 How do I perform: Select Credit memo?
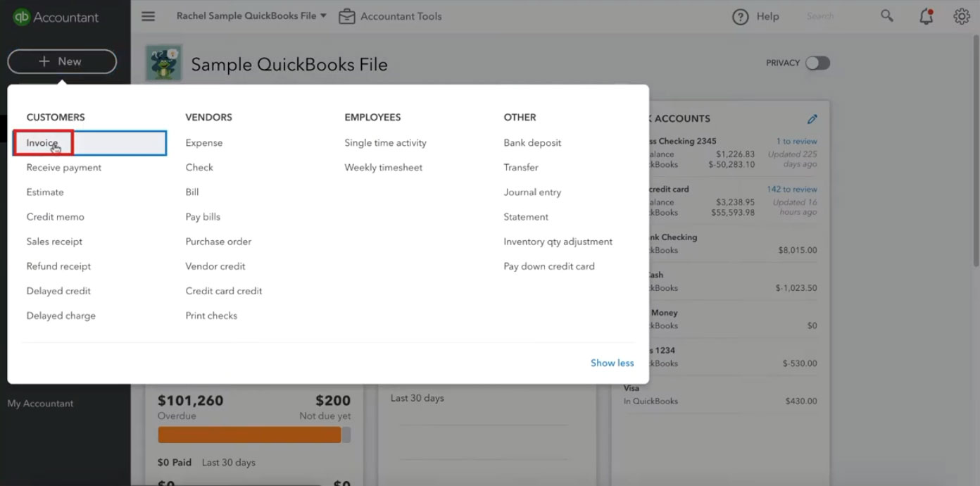tap(56, 217)
